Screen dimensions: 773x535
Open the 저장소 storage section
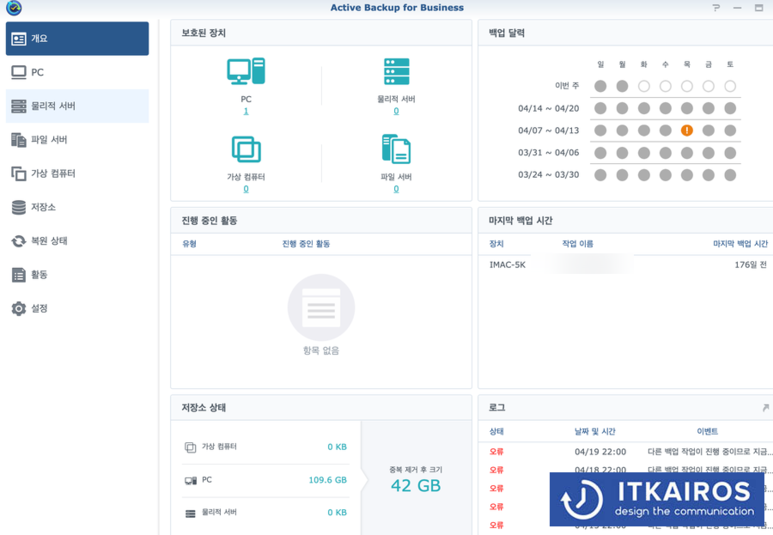[x=77, y=207]
